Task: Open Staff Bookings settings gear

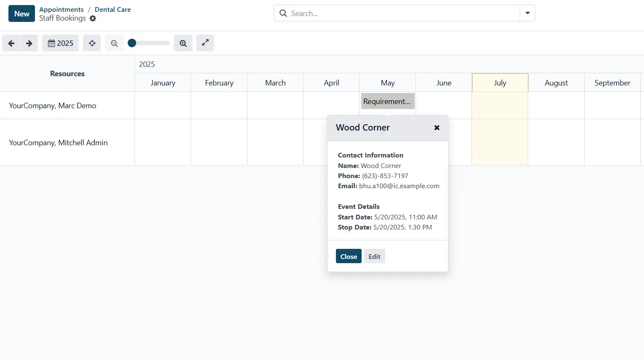Action: 93,19
